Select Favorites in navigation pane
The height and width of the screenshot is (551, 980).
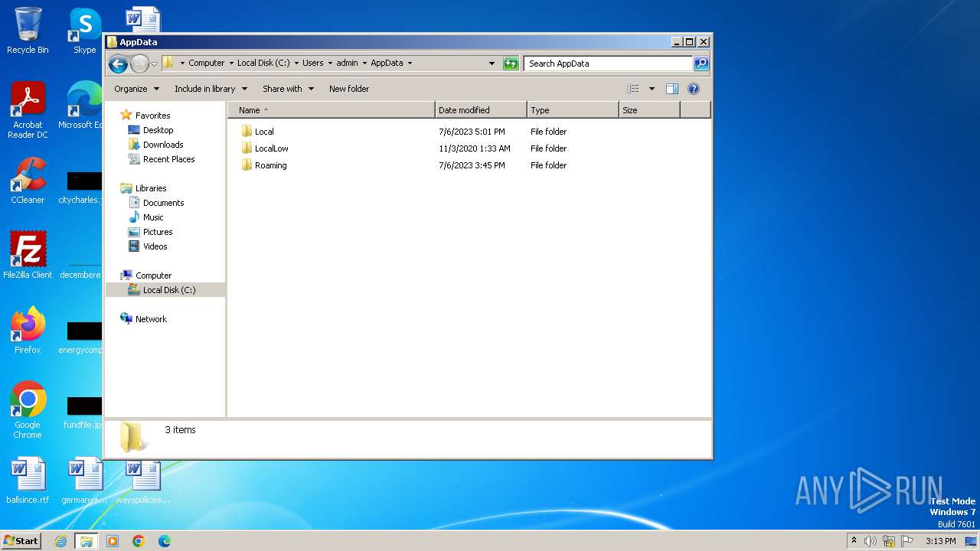152,116
